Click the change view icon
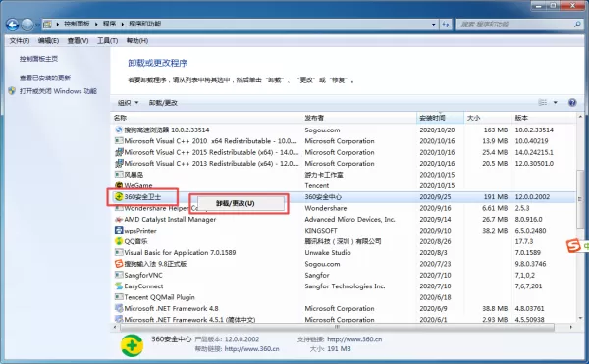The width and height of the screenshot is (589, 364). [x=543, y=102]
